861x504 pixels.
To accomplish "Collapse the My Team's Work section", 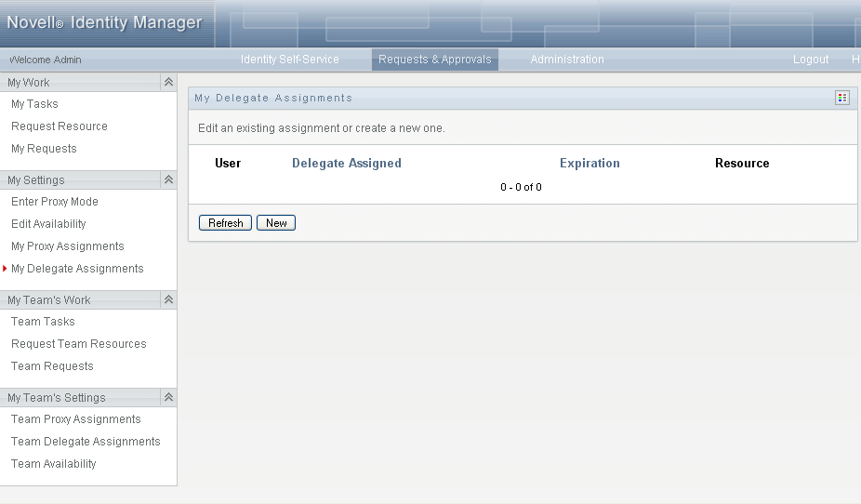I will pos(168,299).
